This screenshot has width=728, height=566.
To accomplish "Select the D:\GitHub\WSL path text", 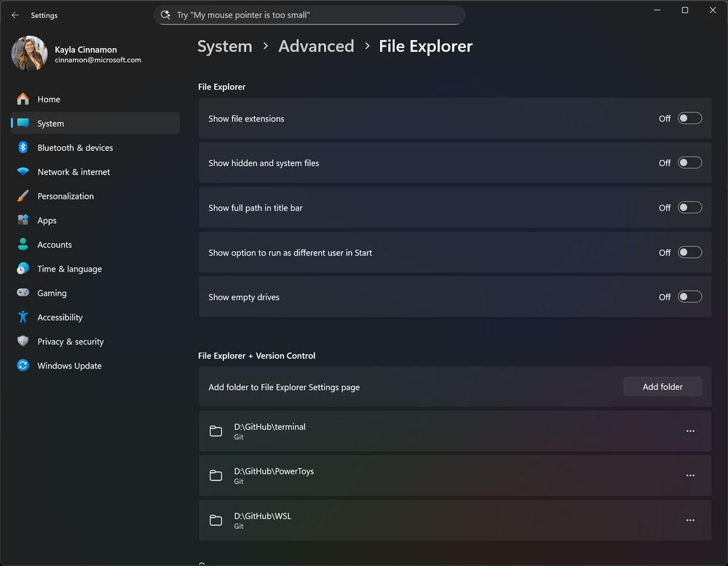I will (262, 516).
